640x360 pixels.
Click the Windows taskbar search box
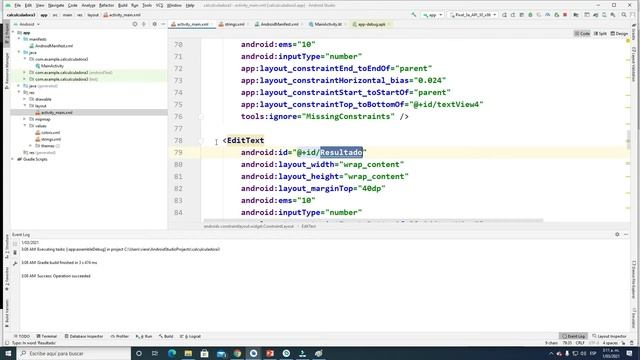pyautogui.click(x=73, y=353)
